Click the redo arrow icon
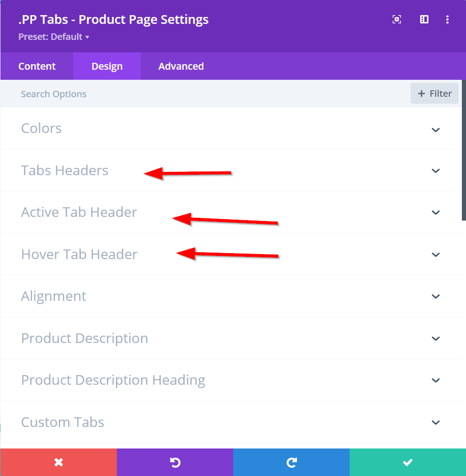This screenshot has height=476, width=466. point(291,462)
